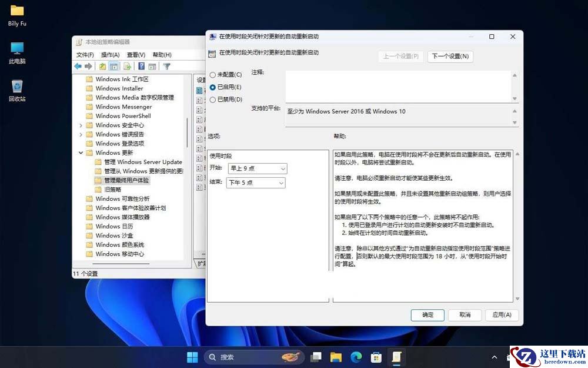Open the 帮助(H) menu
The width and height of the screenshot is (588, 368).
click(x=162, y=55)
